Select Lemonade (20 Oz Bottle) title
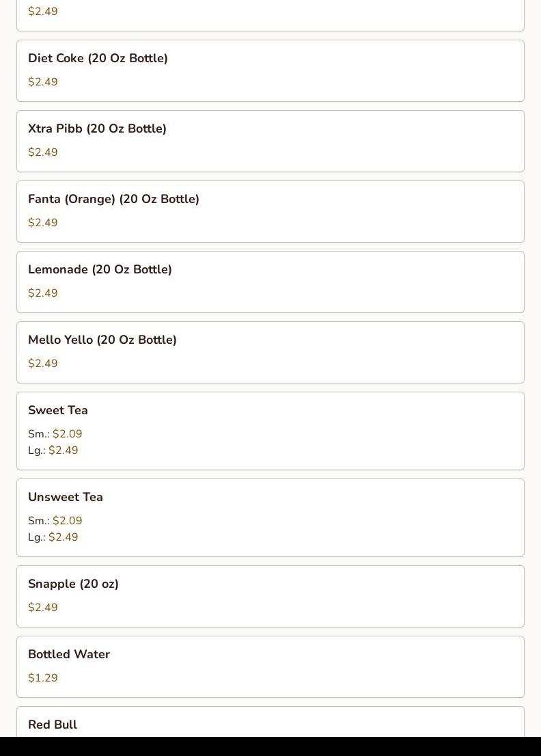The height and width of the screenshot is (756, 541). 100,270
